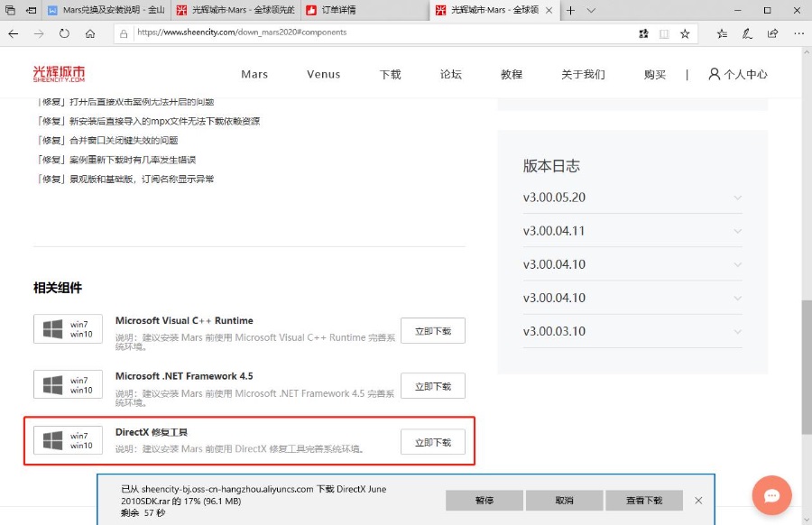Go back to the previous page
The image size is (812, 525).
(x=14, y=33)
